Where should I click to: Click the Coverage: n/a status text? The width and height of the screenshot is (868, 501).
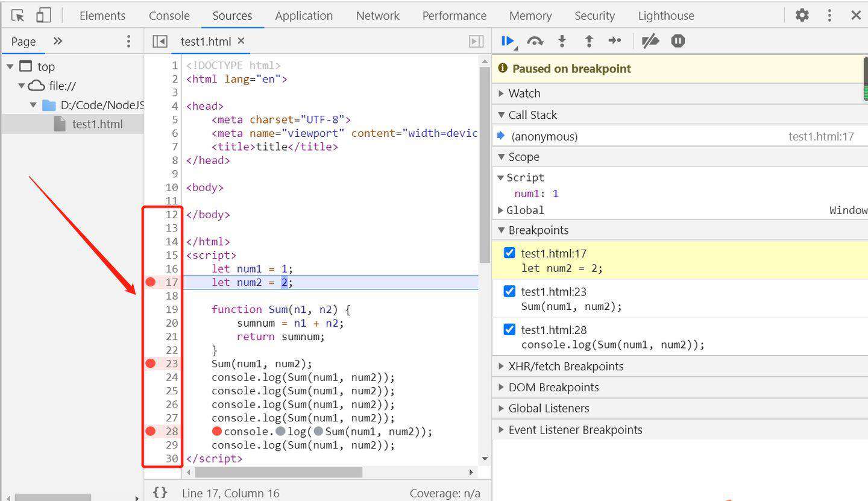445,493
